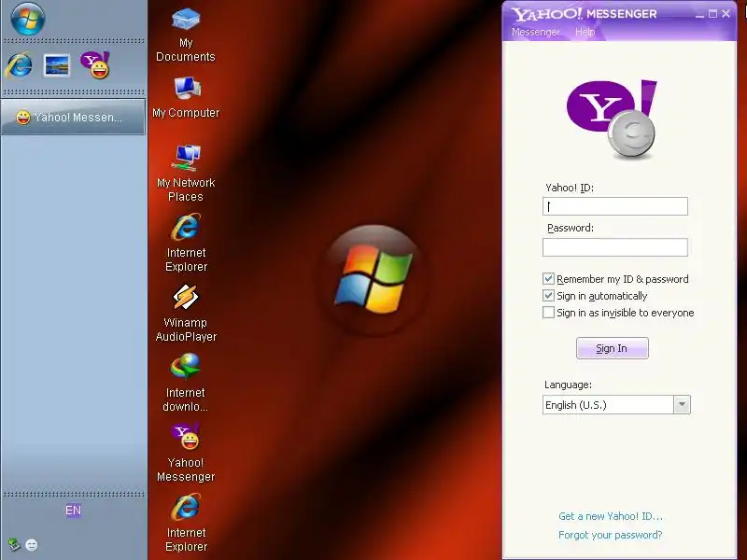
Task: Open My Network Places desktop icon
Action: (x=186, y=174)
